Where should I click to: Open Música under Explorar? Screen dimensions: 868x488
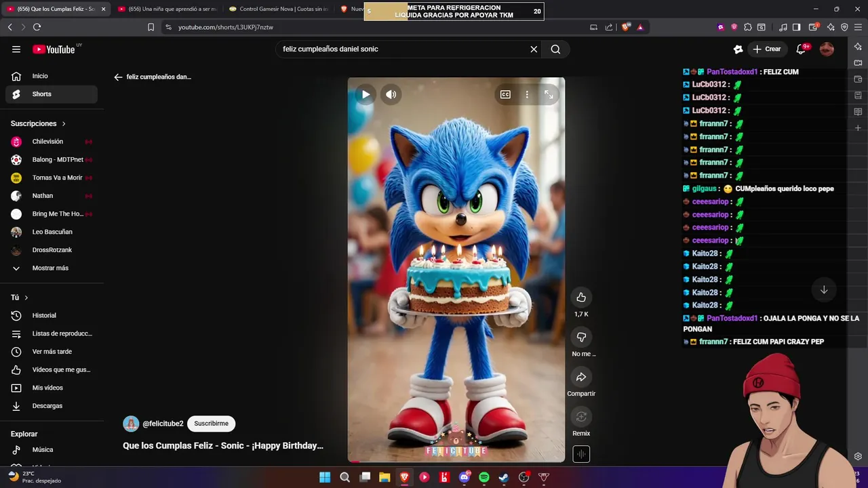click(x=52, y=449)
